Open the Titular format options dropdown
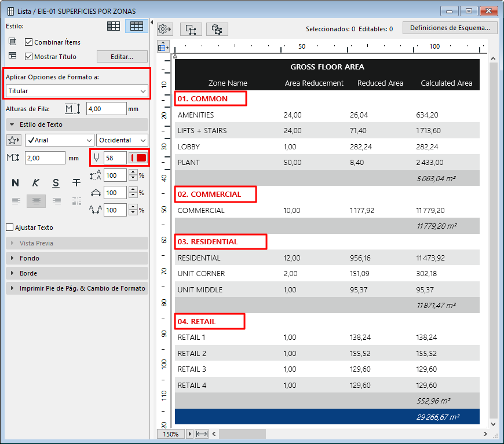 [76, 91]
